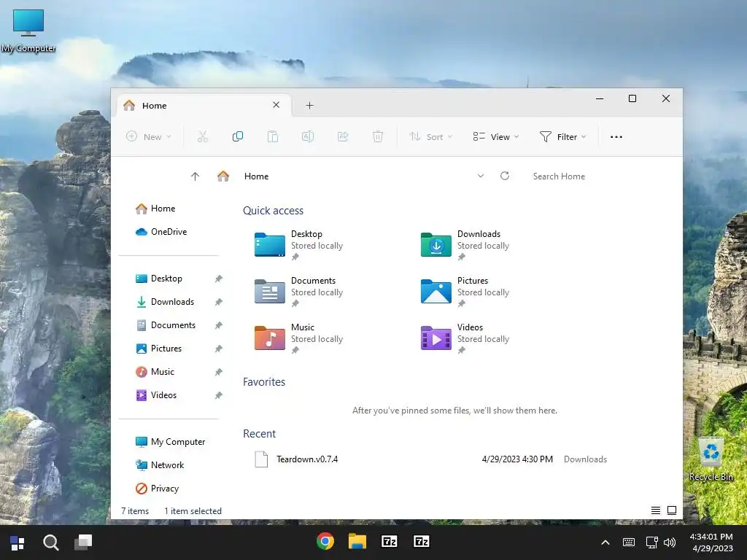Select Home in navigation pane
The width and height of the screenshot is (747, 560).
pyautogui.click(x=155, y=209)
